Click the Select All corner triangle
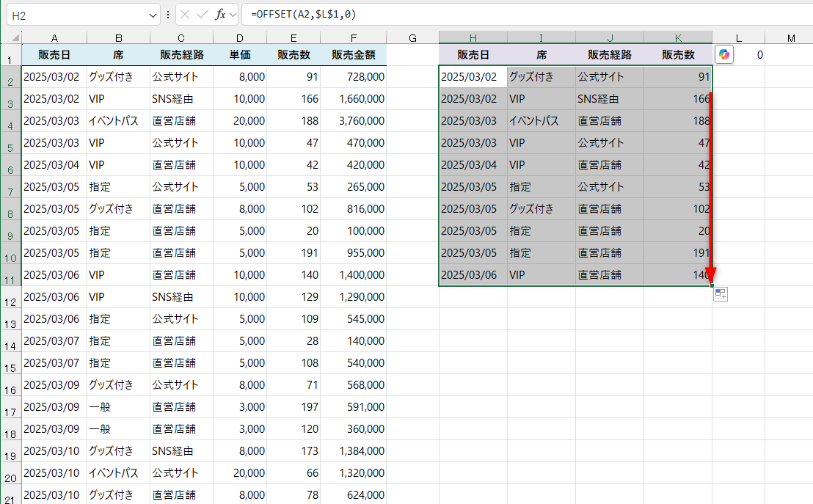The image size is (813, 504). (x=15, y=38)
